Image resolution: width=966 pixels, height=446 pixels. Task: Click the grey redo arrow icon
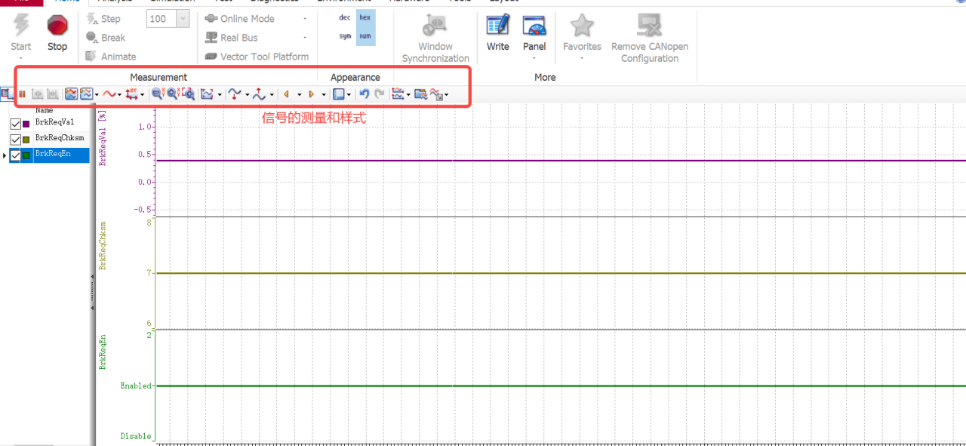pos(380,94)
